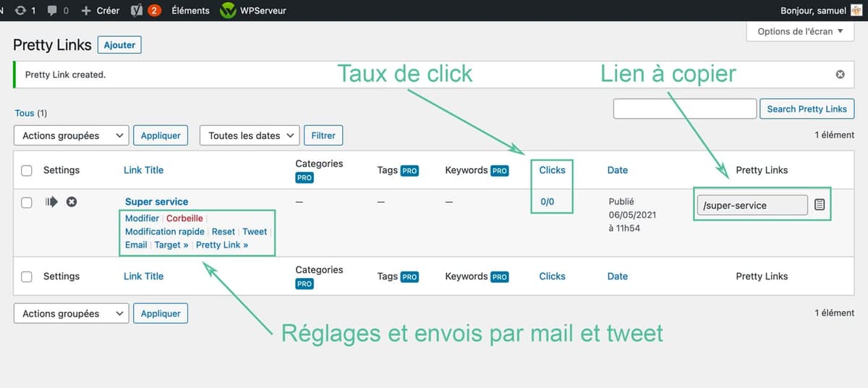Viewport: 868px width, 388px height.
Task: Sort by Clicks in table footer
Action: pyautogui.click(x=552, y=276)
